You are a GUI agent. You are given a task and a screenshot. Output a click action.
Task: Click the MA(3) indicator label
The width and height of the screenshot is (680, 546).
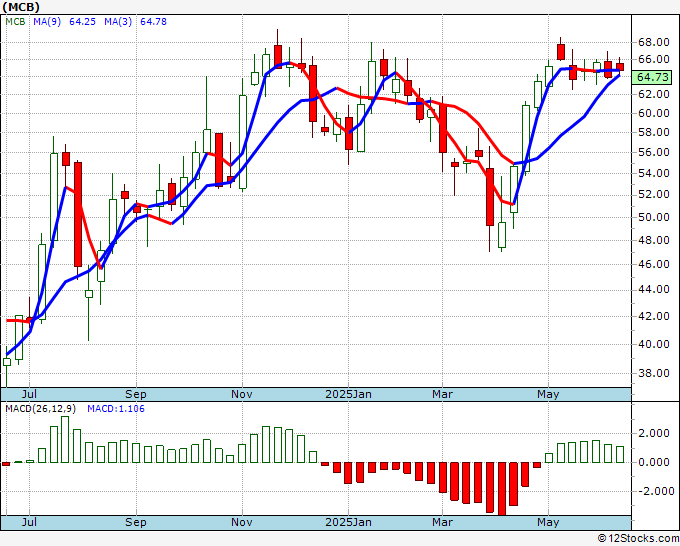(118, 22)
